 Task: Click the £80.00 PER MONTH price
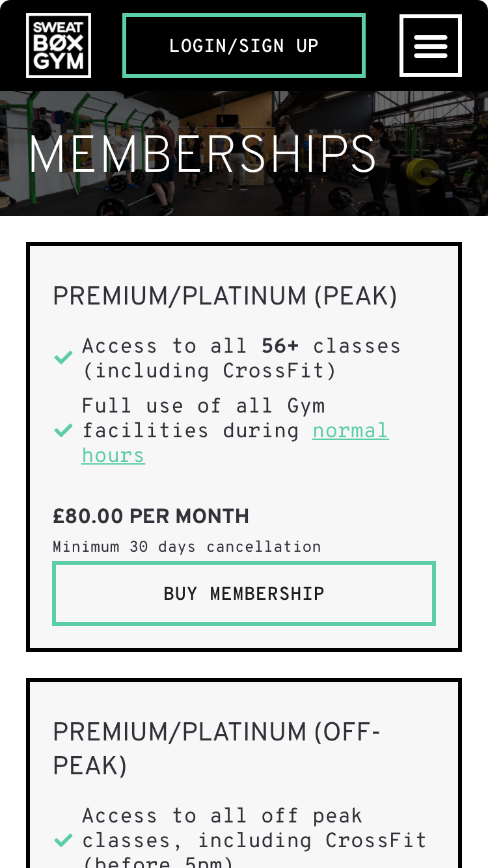tap(151, 517)
